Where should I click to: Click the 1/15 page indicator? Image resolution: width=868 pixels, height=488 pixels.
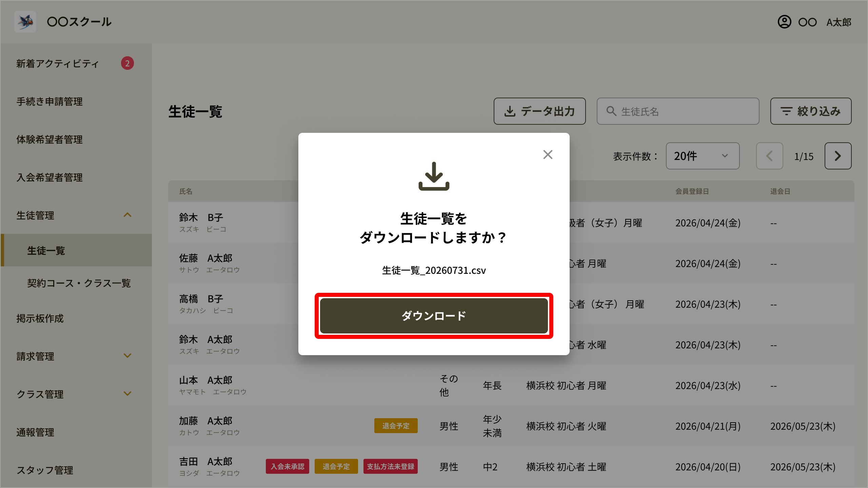pyautogui.click(x=804, y=156)
